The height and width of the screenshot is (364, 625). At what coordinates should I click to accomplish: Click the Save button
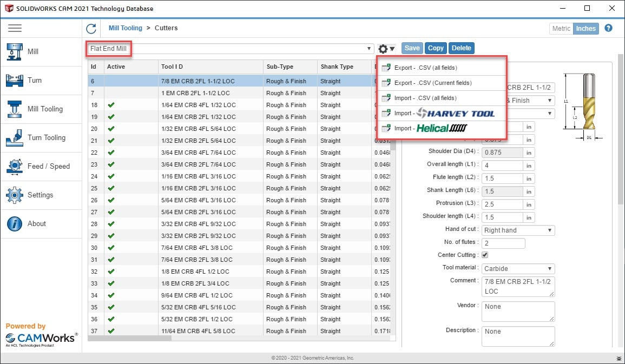click(412, 48)
